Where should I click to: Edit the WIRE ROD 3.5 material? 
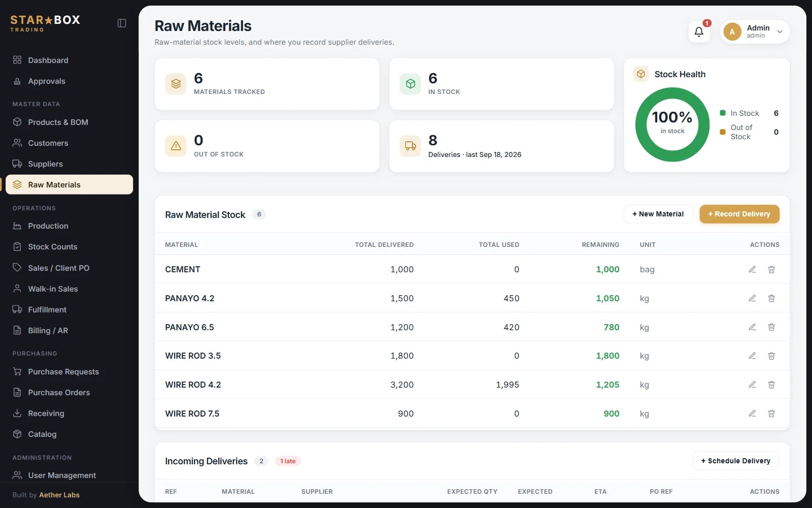[x=752, y=356]
